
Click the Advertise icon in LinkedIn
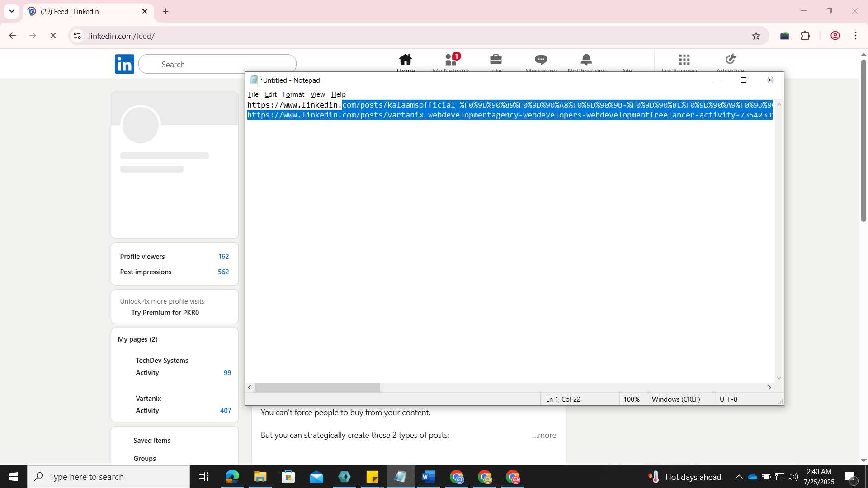731,59
